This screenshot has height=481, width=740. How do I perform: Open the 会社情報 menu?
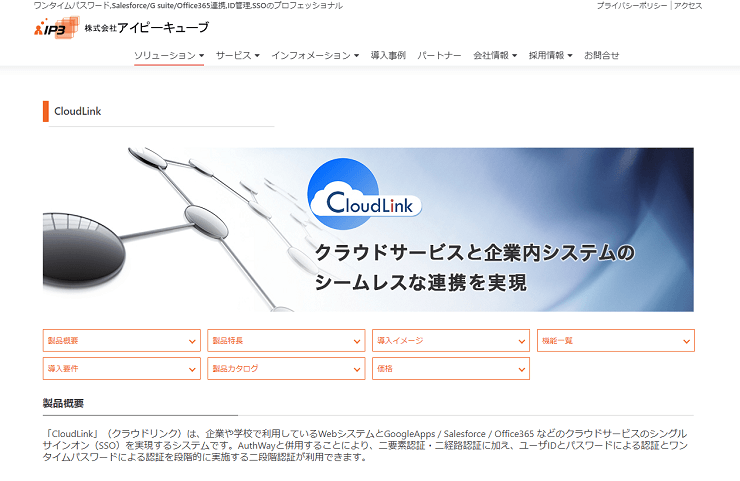coord(495,55)
